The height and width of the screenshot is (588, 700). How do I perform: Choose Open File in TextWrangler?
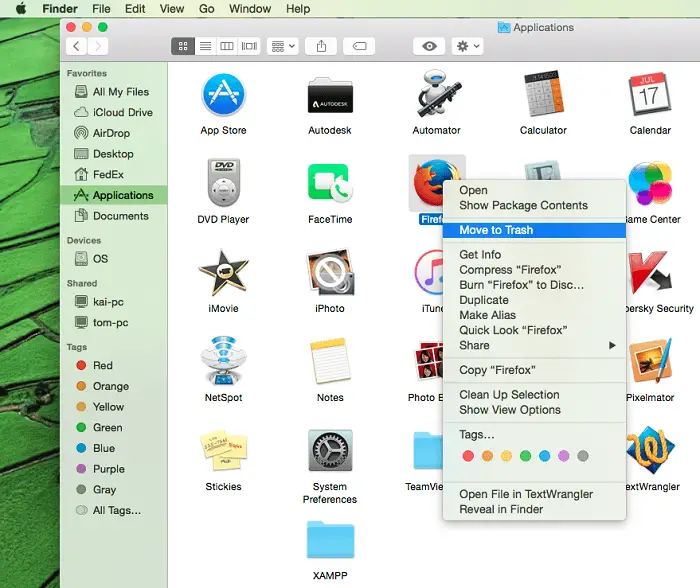(534, 494)
